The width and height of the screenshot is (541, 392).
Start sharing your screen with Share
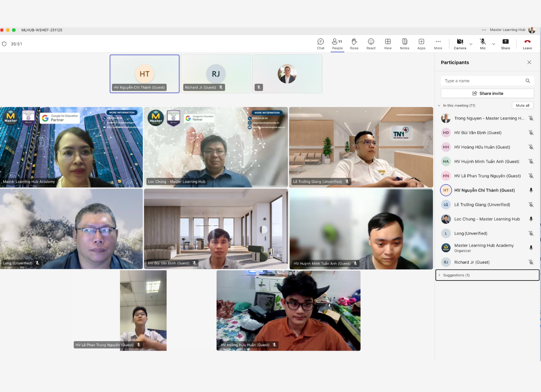(505, 44)
